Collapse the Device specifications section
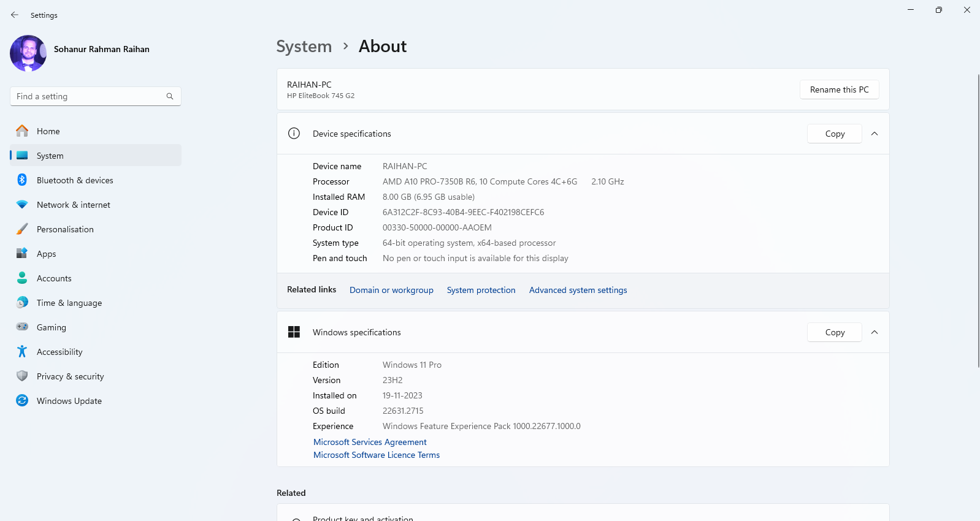The width and height of the screenshot is (980, 521). tap(875, 134)
